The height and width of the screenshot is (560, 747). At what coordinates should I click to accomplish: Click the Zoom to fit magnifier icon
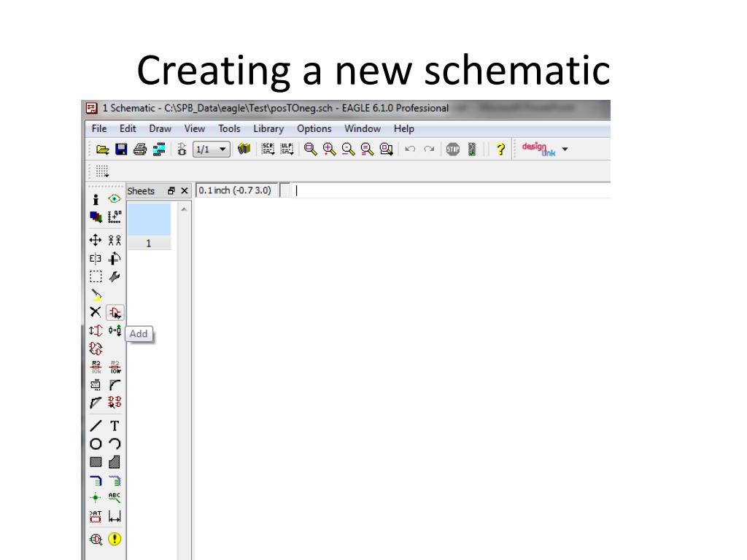pos(311,149)
